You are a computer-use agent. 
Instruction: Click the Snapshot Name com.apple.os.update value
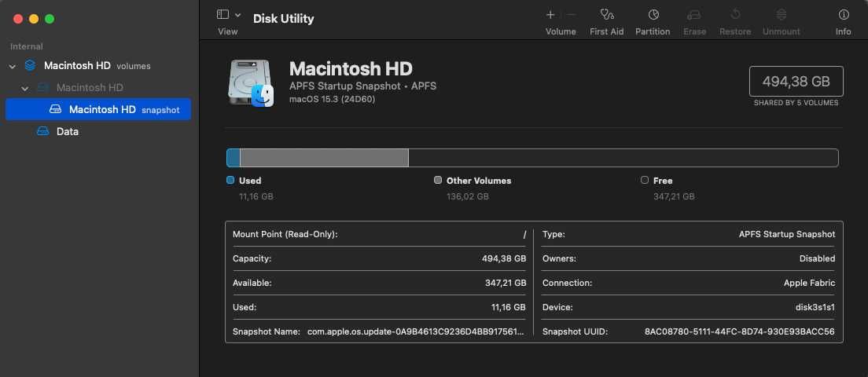[x=416, y=331]
